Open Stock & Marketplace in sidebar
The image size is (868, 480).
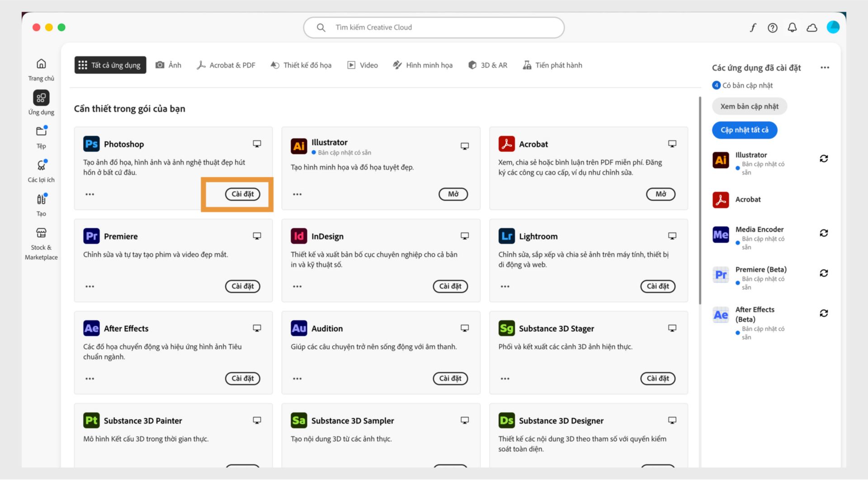[x=41, y=244]
